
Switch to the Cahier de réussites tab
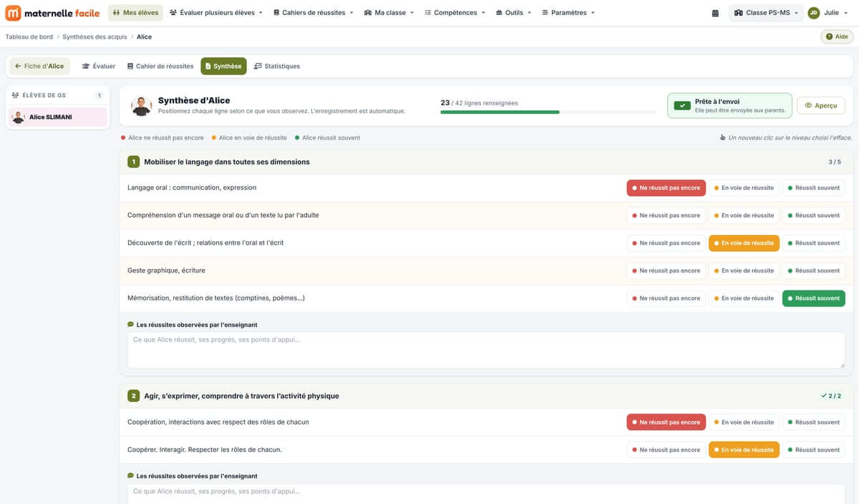tap(160, 66)
